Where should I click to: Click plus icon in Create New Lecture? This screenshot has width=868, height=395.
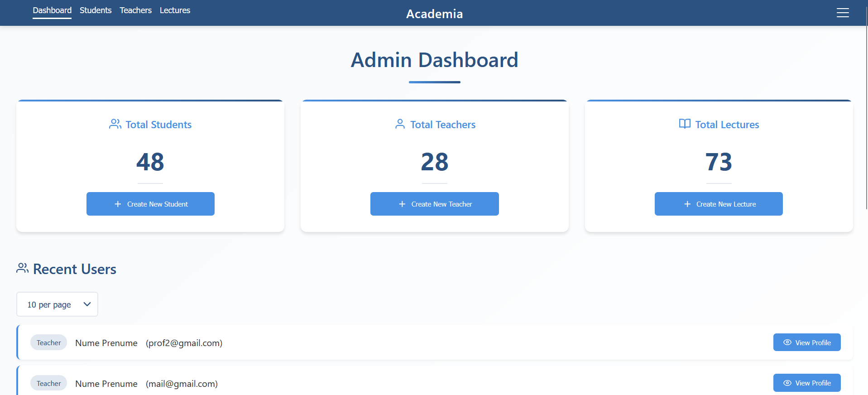[x=687, y=204]
